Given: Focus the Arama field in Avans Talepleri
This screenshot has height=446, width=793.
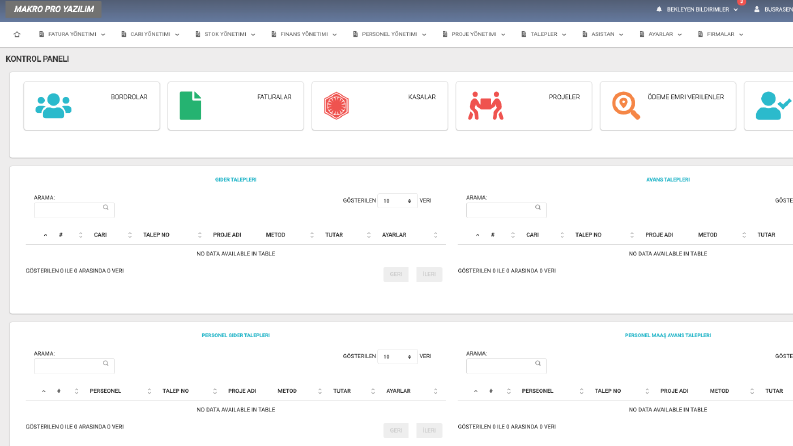Looking at the screenshot, I should click(506, 210).
